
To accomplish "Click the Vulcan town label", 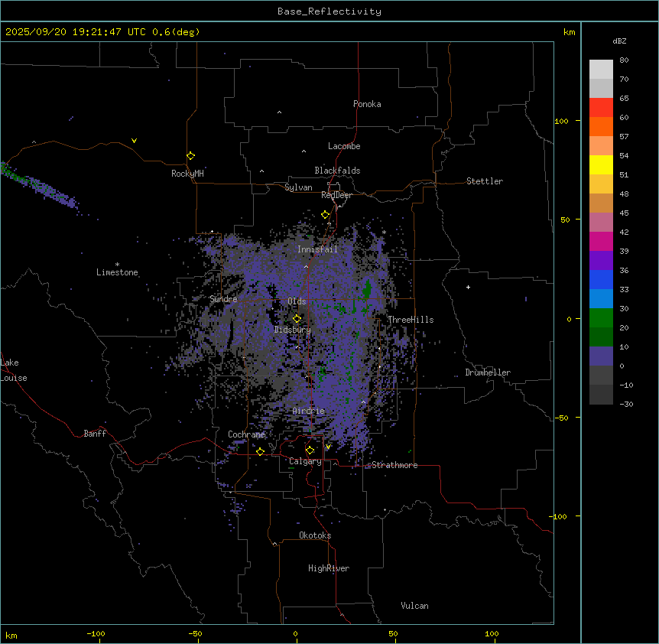I will coord(414,606).
